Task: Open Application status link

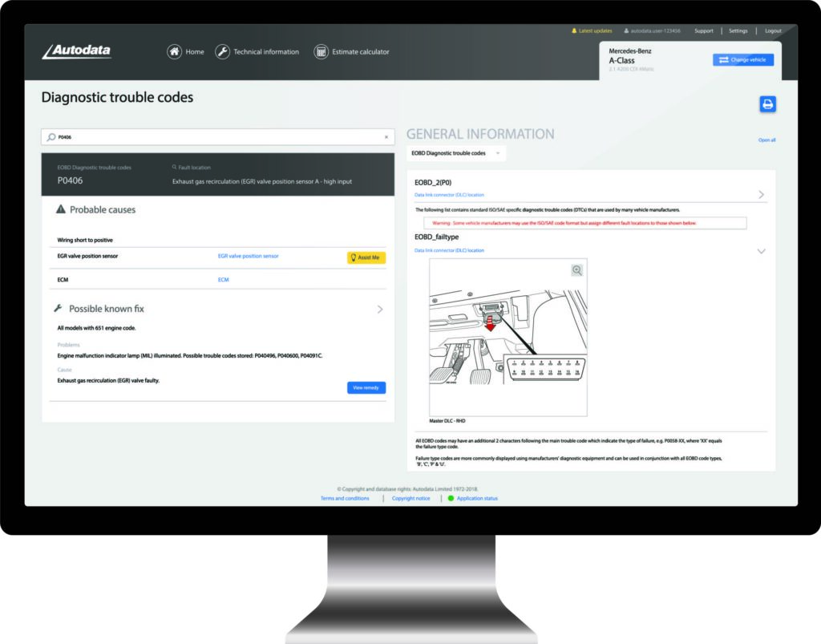Action: [477, 499]
